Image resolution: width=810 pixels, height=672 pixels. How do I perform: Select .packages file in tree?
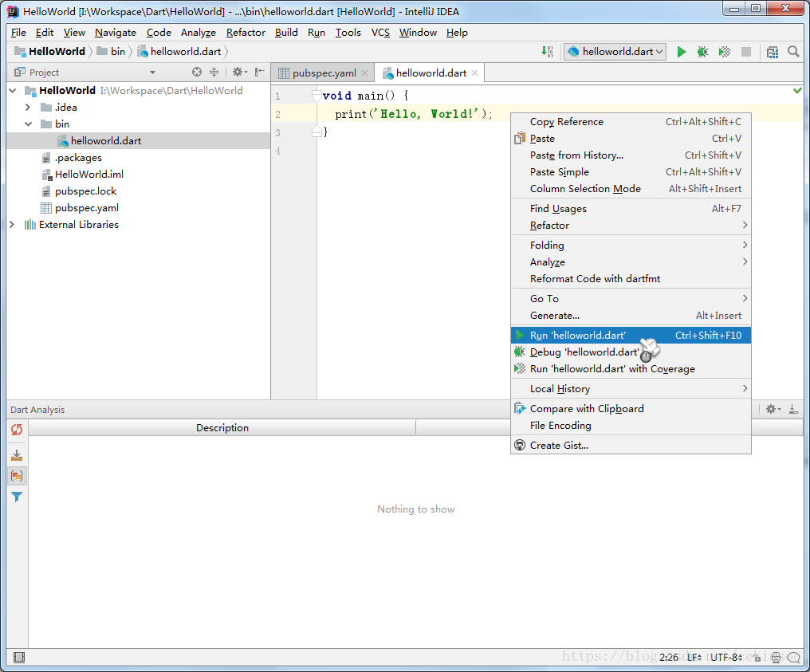(x=78, y=158)
